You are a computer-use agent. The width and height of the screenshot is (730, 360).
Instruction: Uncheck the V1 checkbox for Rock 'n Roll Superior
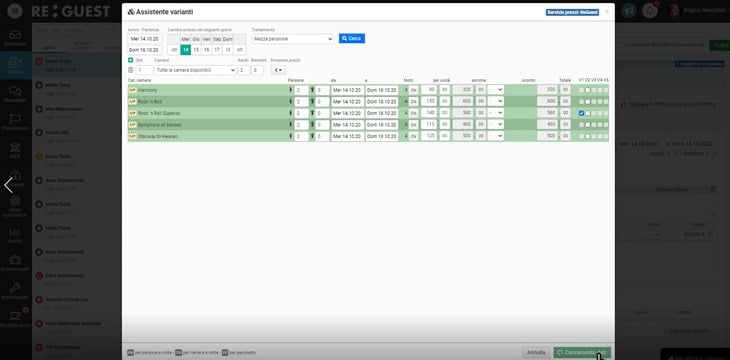point(581,113)
